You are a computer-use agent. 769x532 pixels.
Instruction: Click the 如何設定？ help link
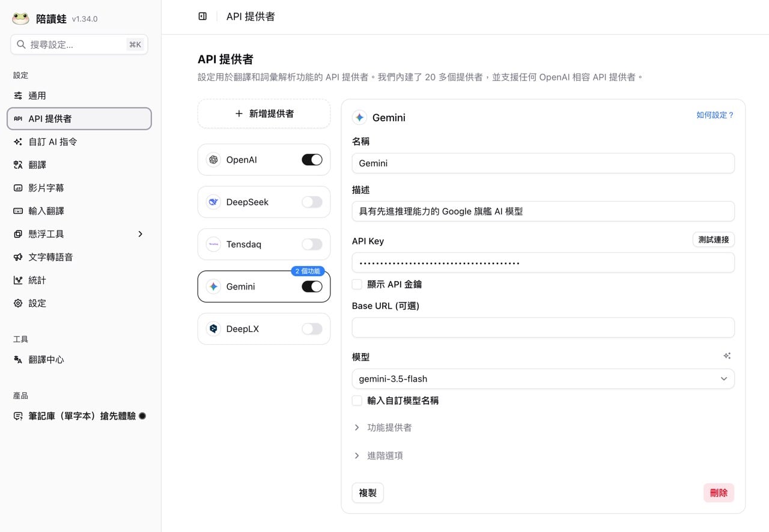tap(716, 115)
